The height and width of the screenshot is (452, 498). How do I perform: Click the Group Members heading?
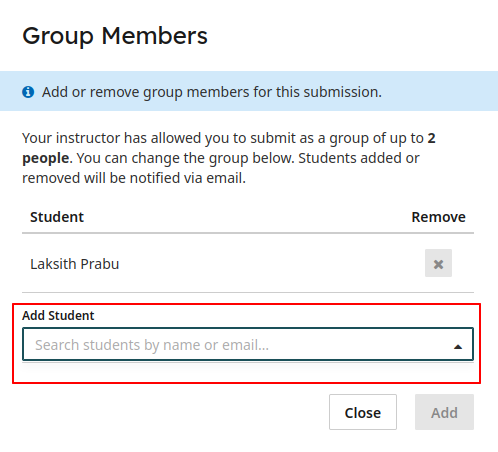115,36
